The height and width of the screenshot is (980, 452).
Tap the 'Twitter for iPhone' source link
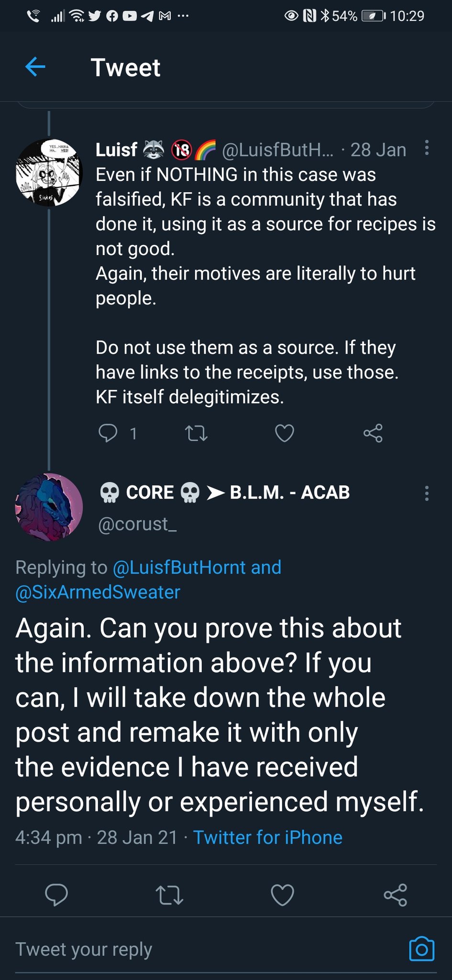(268, 837)
